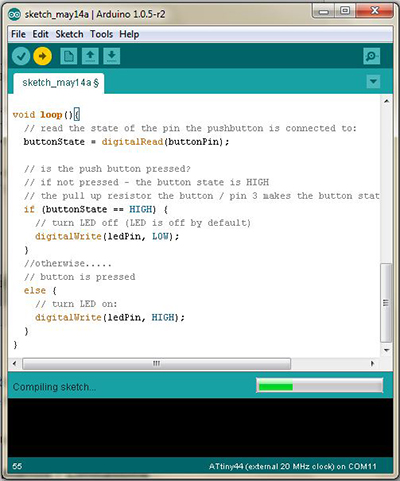Open the File menu

point(18,34)
